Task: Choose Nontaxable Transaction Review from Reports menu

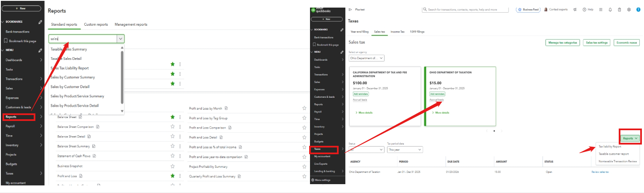Action: [x=618, y=161]
